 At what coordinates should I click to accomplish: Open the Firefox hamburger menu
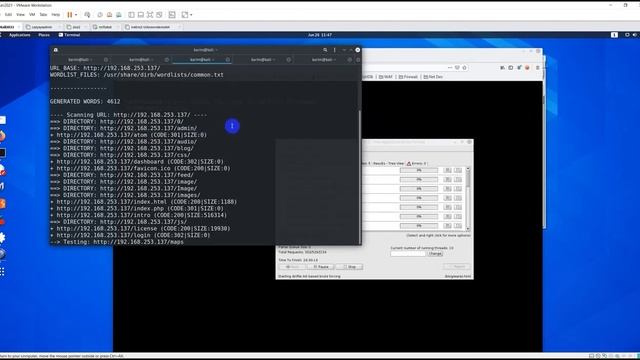pos(538,68)
